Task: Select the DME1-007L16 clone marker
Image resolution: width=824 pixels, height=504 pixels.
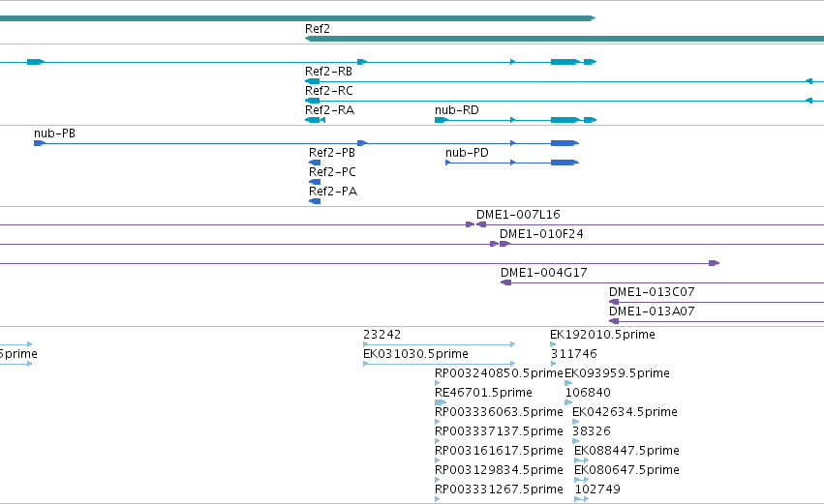Action: 481,224
